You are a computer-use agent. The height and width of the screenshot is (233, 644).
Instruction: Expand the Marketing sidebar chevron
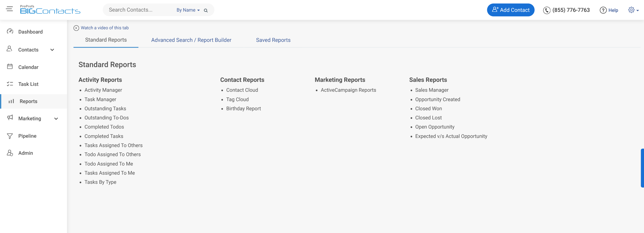(56, 119)
